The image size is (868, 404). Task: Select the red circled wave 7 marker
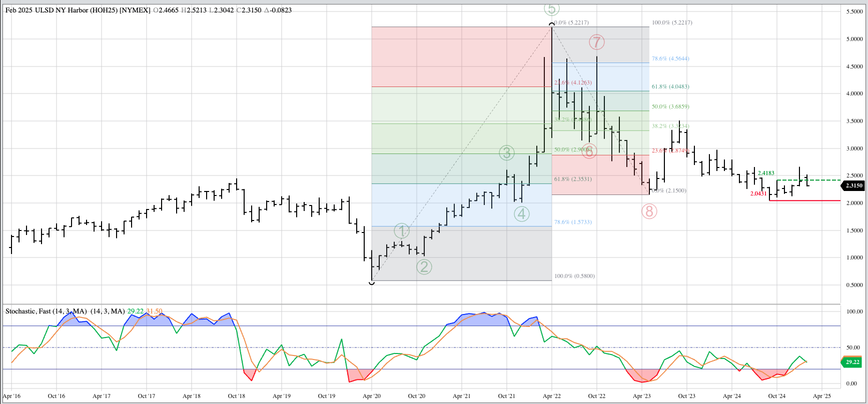[x=596, y=42]
